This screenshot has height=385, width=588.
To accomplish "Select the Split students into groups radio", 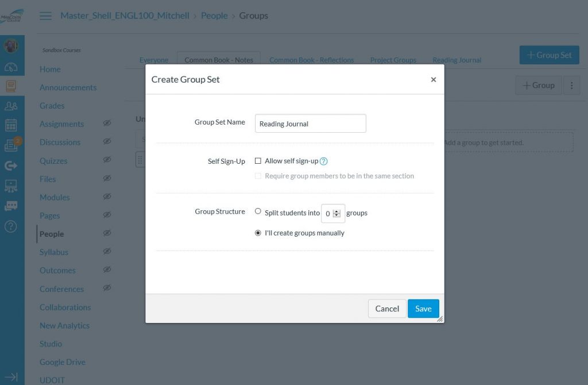I will [258, 211].
